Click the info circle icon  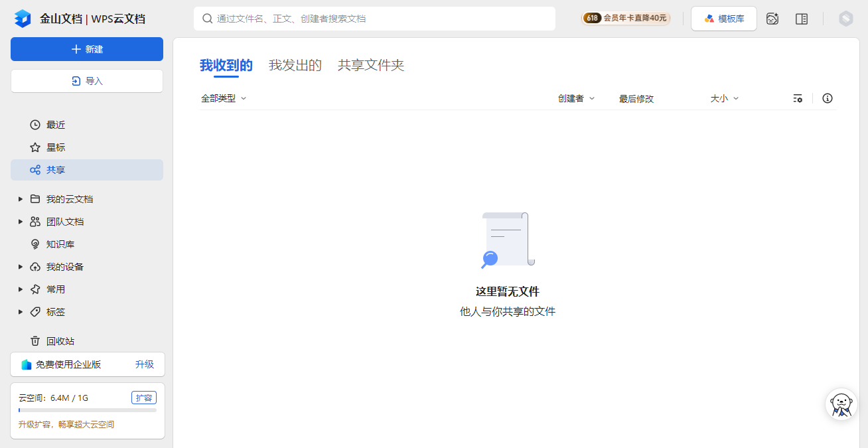828,98
